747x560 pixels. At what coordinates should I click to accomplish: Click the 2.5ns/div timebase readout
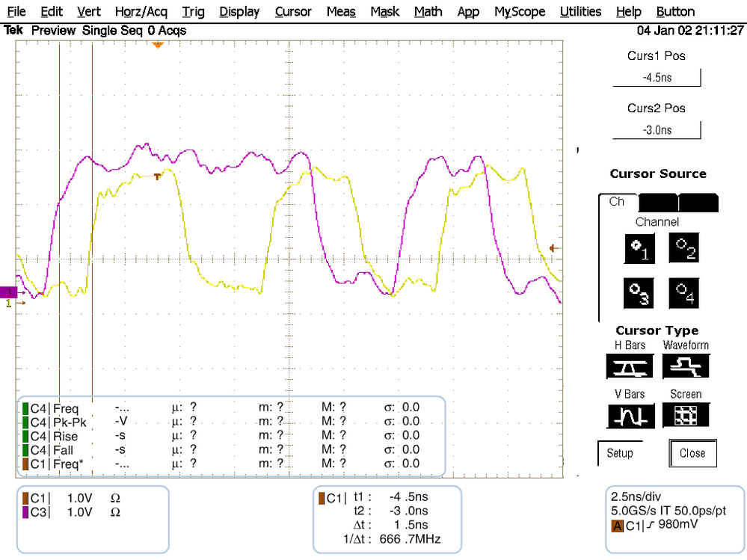636,496
